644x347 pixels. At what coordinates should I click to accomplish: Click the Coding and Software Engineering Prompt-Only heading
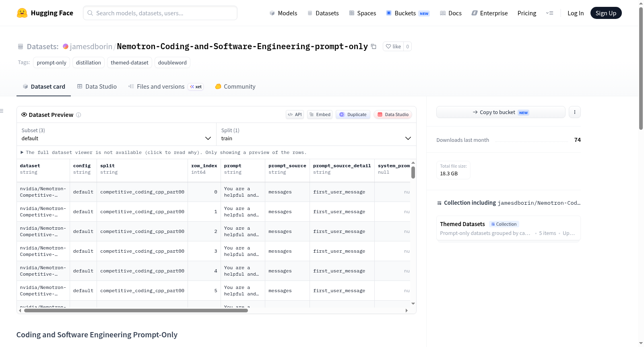[97, 335]
